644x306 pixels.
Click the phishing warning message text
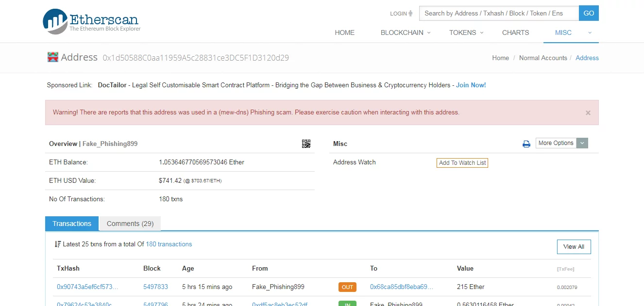pos(256,113)
